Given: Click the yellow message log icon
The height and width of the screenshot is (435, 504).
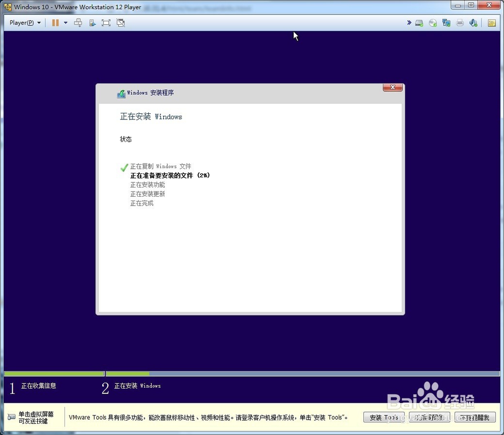Looking at the screenshot, I should [491, 23].
